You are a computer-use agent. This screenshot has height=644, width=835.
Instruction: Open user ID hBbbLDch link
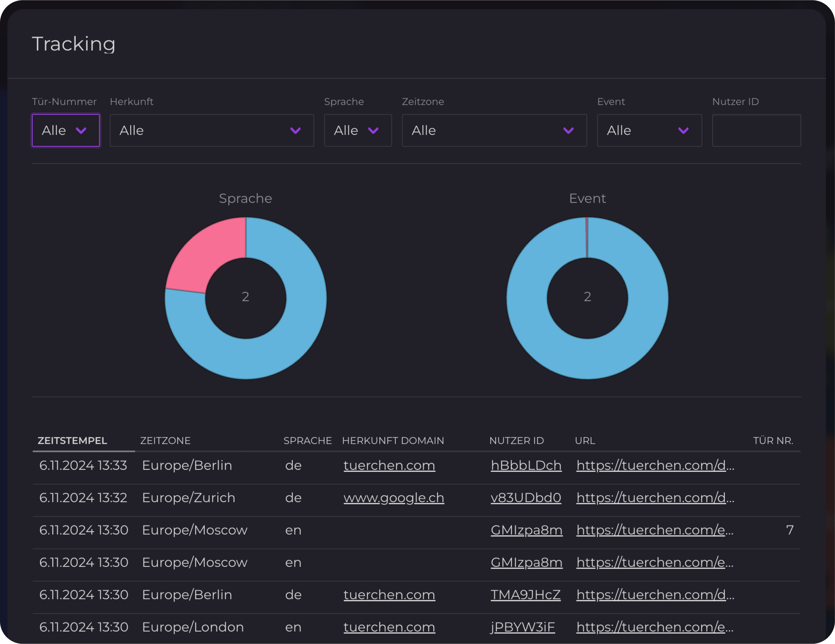(x=526, y=465)
